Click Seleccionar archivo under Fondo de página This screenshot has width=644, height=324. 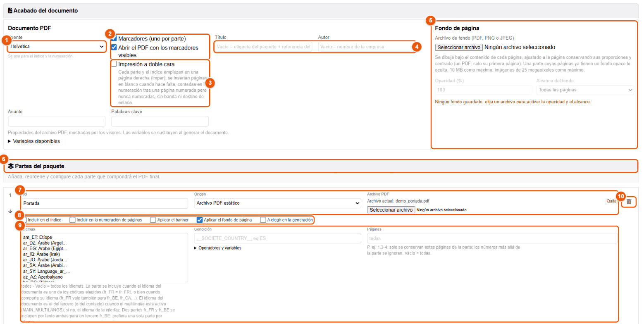[459, 47]
